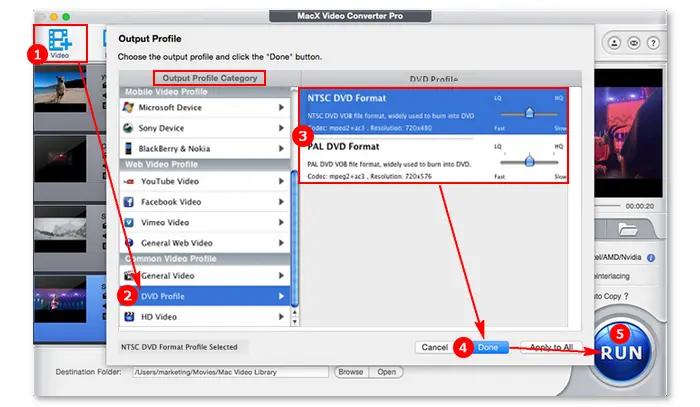700x407 pixels.
Task: Expand the General Video submenu arrow
Action: click(x=281, y=276)
